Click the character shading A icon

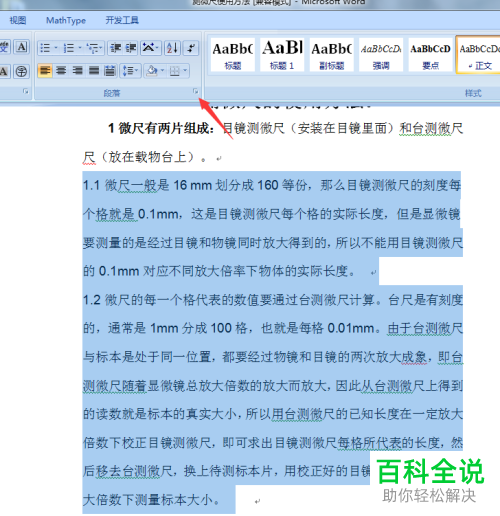pos(4,71)
